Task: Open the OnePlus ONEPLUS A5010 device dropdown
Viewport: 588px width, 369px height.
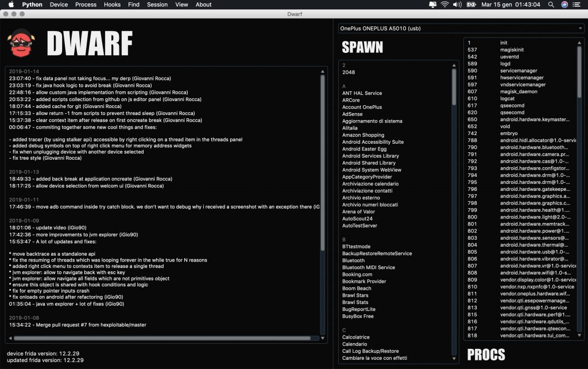Action: [461, 29]
